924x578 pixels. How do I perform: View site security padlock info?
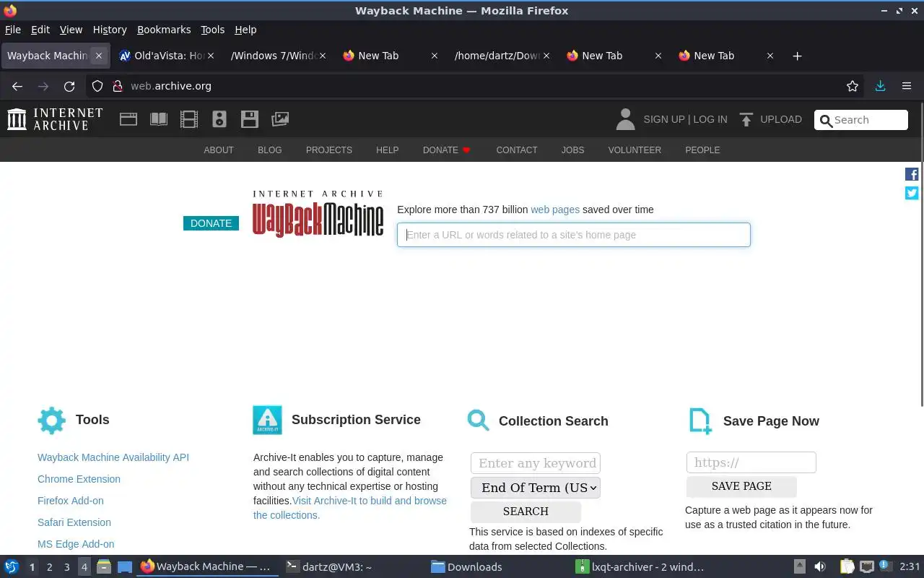click(x=118, y=86)
